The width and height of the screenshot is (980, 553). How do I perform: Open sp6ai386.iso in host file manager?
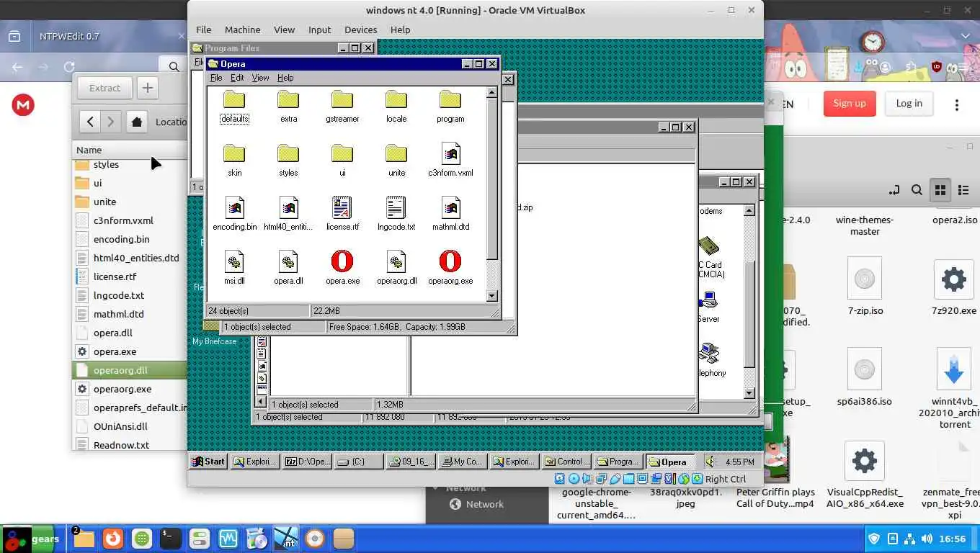tap(864, 377)
